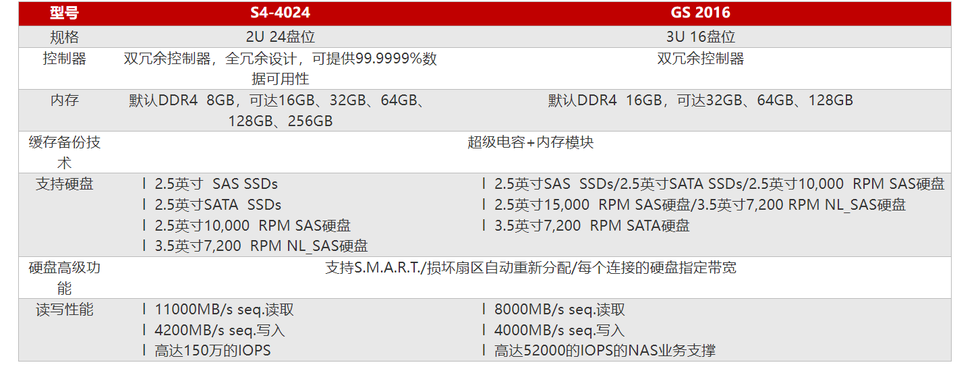The width and height of the screenshot is (980, 373).
Task: Click the 支持S.M.A.R.T. advanced features text
Action: [x=531, y=268]
